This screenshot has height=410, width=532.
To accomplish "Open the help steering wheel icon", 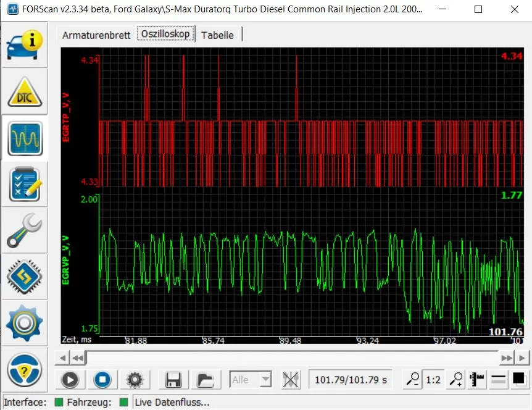I will click(25, 370).
